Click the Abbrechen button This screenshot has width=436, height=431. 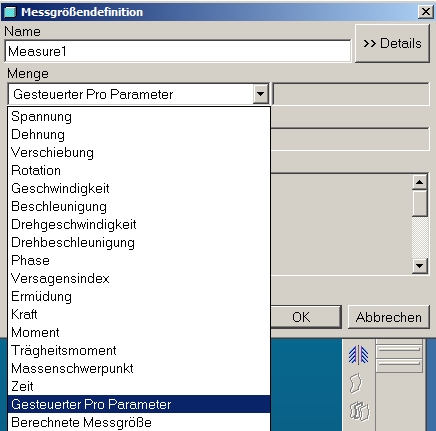[x=388, y=317]
